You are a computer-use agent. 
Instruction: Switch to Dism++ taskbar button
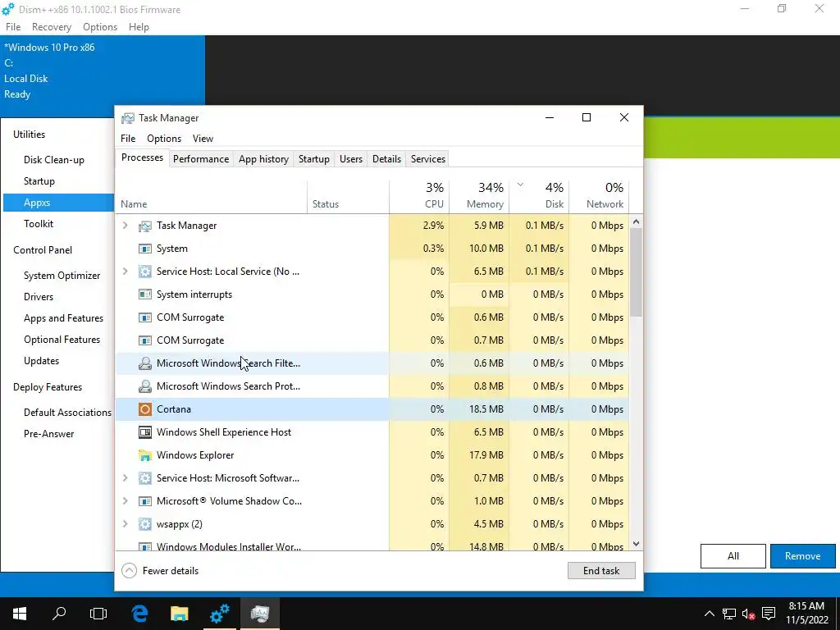click(219, 614)
